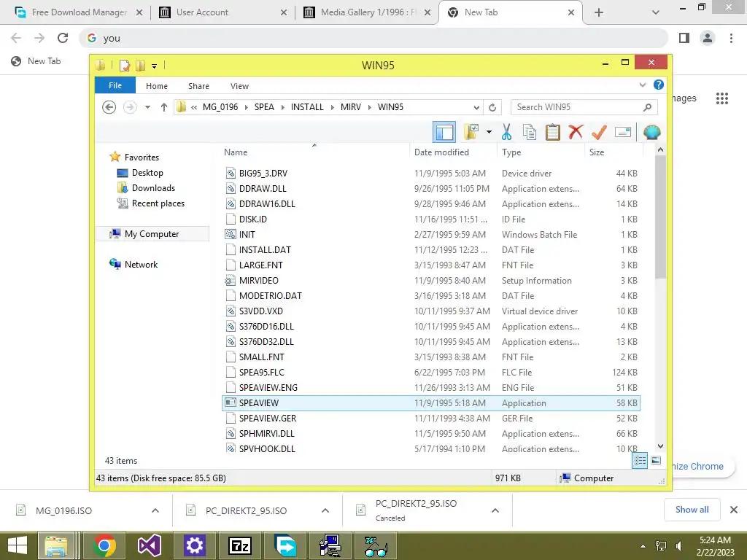
Task: Select the SPEA95.FLC file
Action: click(430, 373)
